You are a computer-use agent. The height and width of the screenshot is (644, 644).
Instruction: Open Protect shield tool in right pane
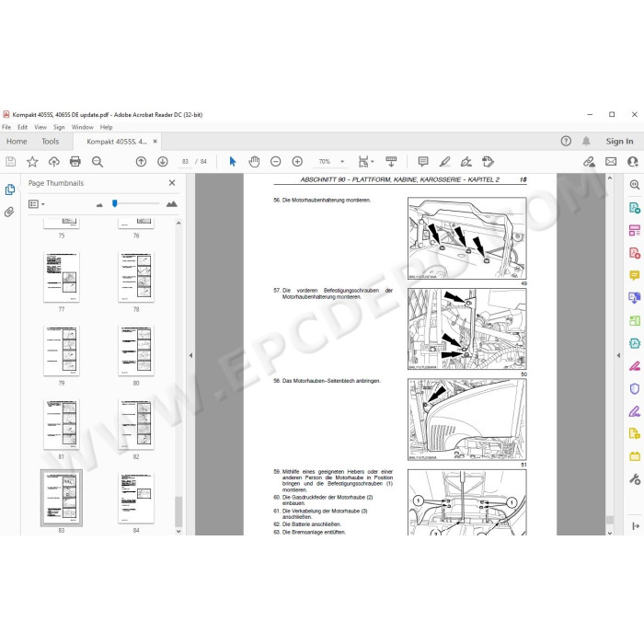pos(634,388)
